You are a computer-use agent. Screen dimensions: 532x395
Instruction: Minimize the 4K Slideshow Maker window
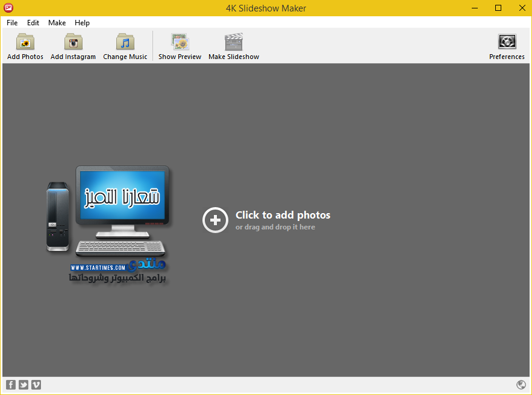pos(475,8)
